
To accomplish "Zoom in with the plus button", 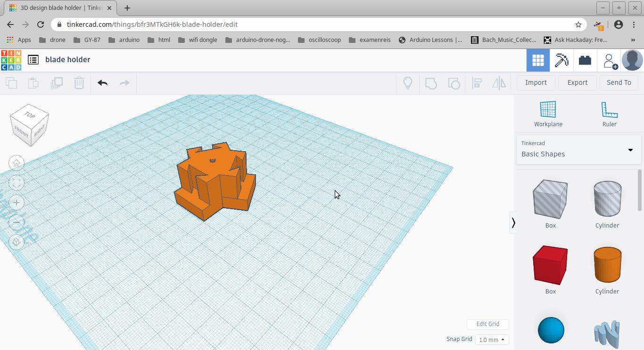I will click(x=17, y=203).
